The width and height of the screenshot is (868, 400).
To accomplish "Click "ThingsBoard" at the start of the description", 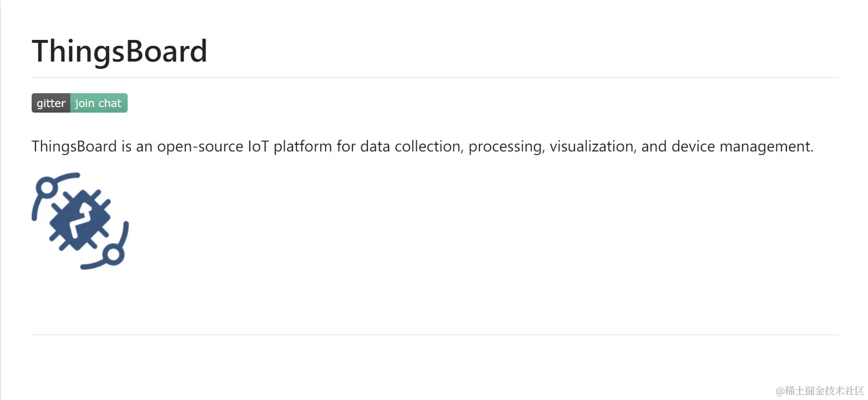I will [74, 146].
